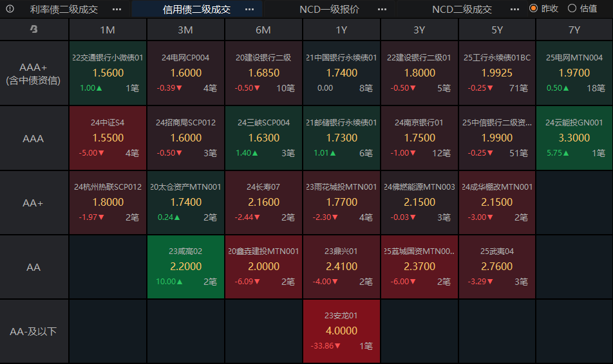Select the 昨收 radio button

pyautogui.click(x=533, y=8)
